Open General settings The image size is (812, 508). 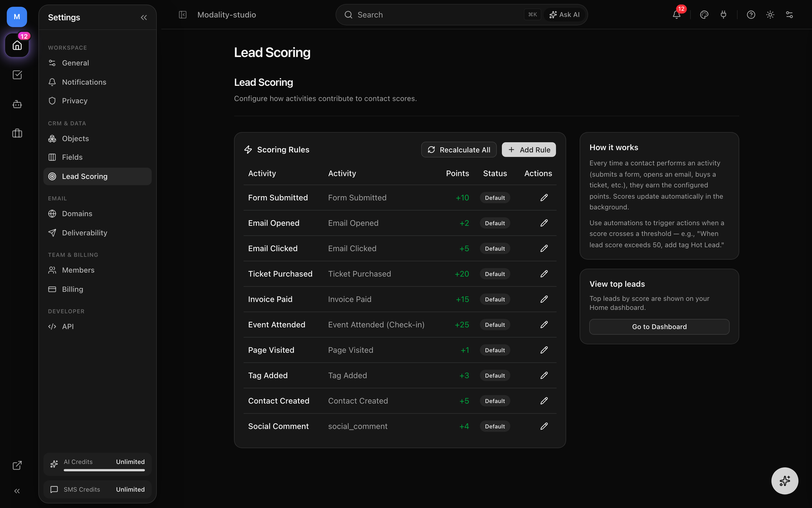97,63
